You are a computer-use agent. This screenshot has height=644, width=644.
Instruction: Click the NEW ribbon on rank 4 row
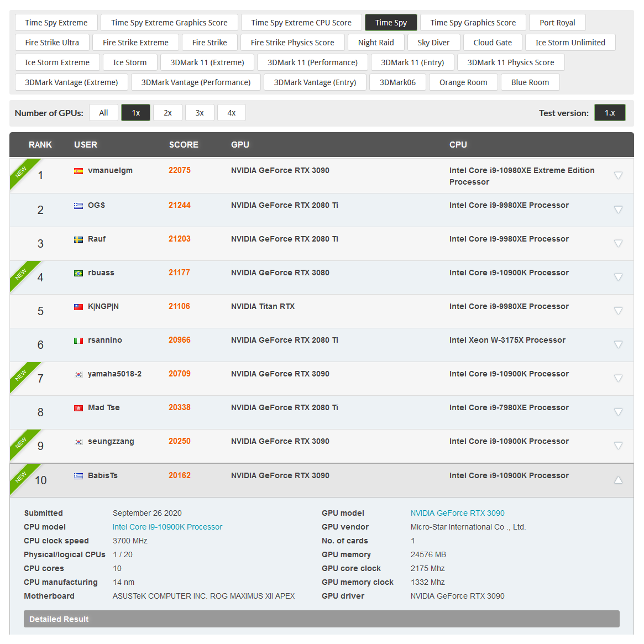[22, 274]
